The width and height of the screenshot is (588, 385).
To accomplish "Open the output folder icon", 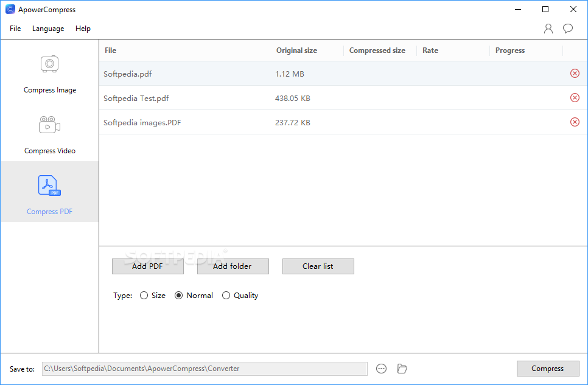I will click(x=402, y=369).
